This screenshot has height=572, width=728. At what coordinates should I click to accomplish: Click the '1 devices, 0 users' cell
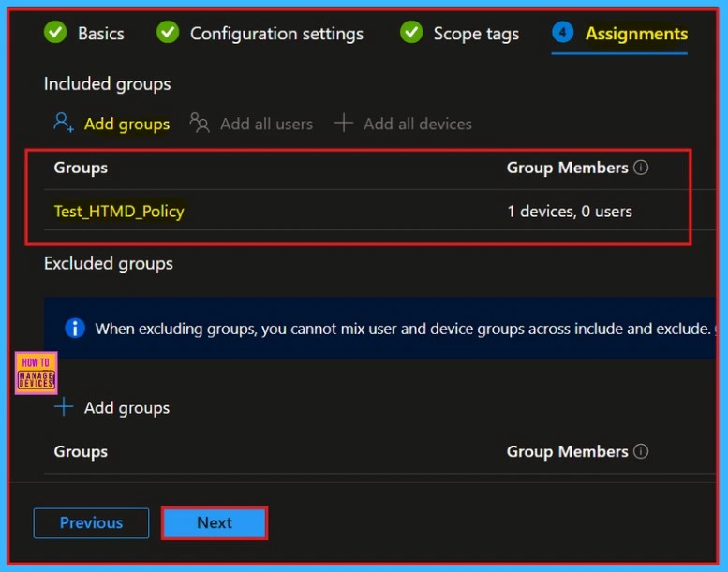click(x=570, y=211)
